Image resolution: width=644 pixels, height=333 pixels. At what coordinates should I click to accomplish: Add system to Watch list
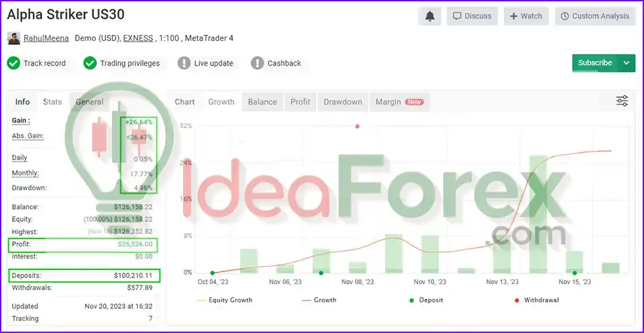coord(526,16)
